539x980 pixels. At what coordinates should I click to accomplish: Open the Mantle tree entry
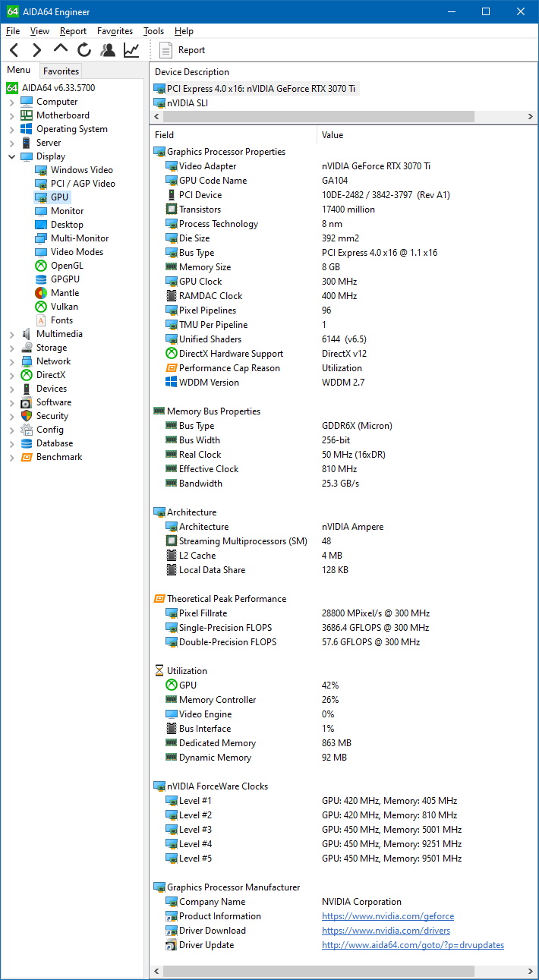coord(65,293)
